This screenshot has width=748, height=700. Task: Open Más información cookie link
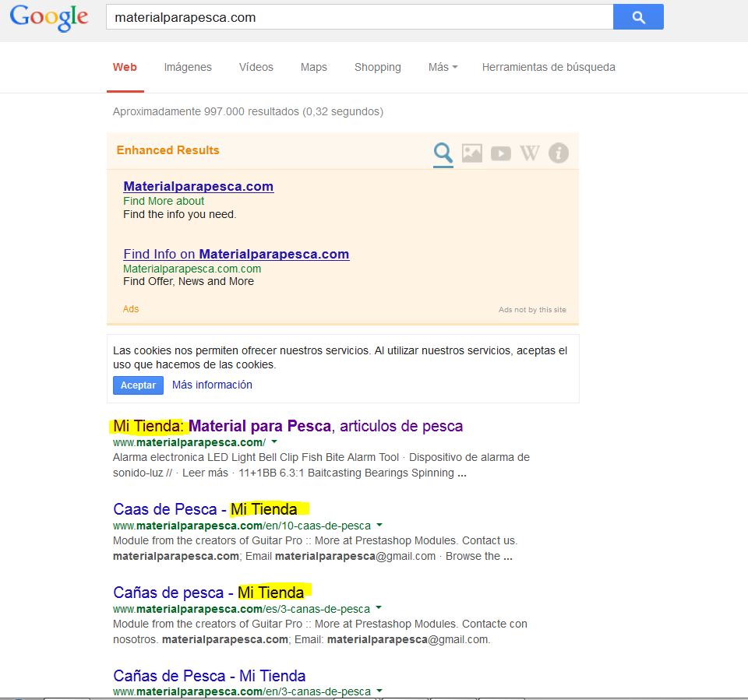tap(212, 385)
